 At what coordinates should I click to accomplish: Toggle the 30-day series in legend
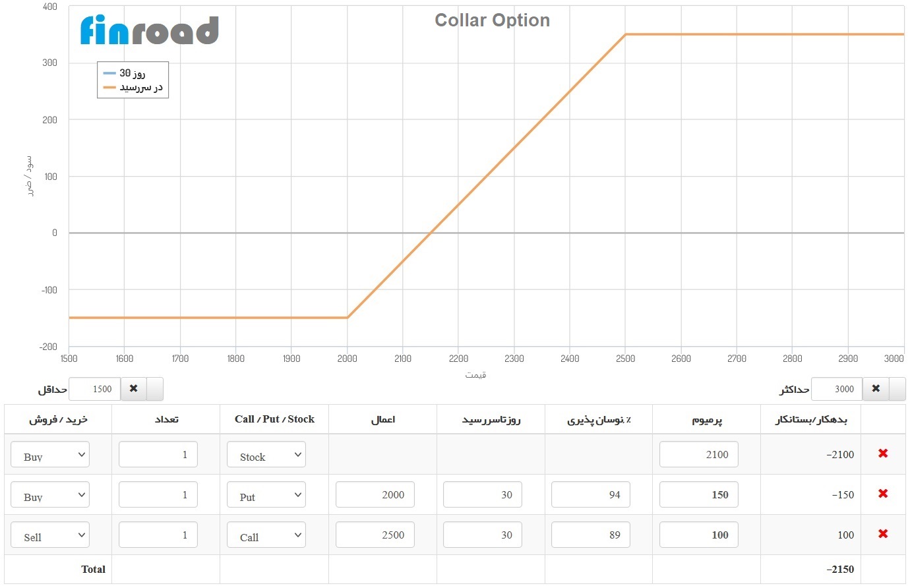pos(133,73)
